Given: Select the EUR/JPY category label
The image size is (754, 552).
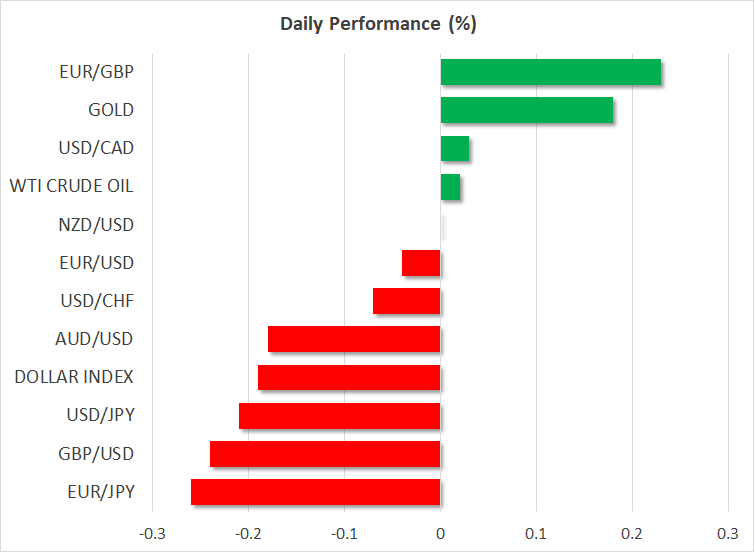Looking at the screenshot, I should 100,492.
